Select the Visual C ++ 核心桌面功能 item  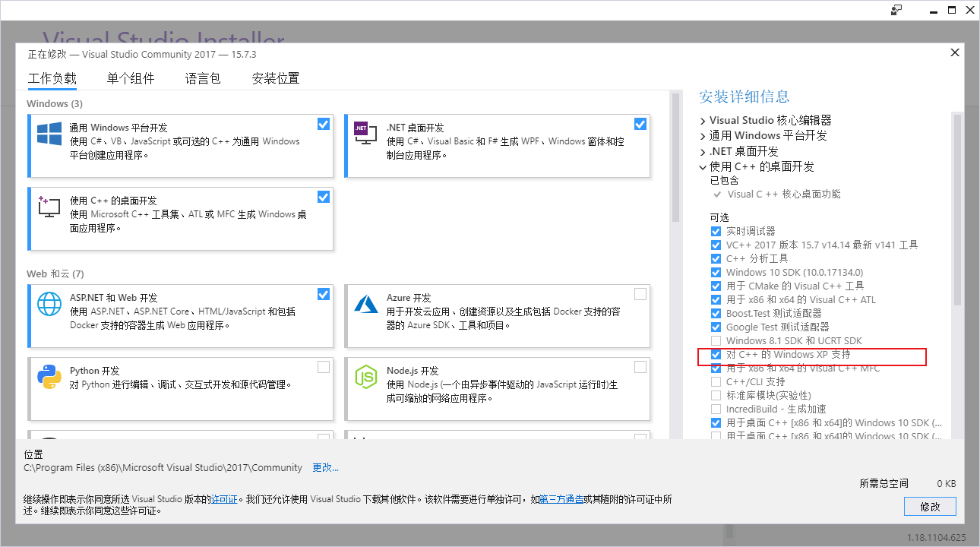(x=784, y=194)
